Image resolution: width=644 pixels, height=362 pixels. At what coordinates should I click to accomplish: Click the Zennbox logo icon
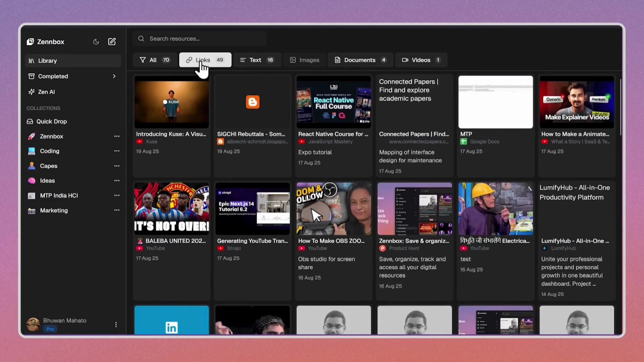30,42
